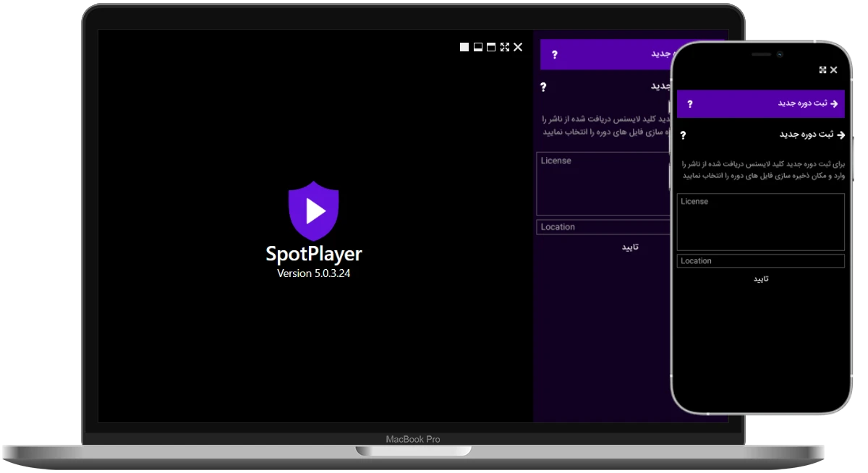Click the Location field on laptop
The width and height of the screenshot is (868, 473).
(604, 227)
